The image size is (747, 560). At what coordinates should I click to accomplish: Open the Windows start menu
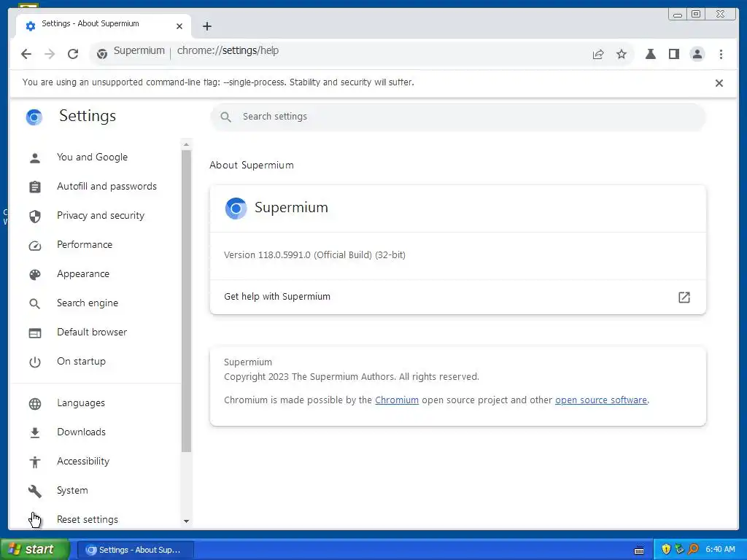pyautogui.click(x=35, y=550)
